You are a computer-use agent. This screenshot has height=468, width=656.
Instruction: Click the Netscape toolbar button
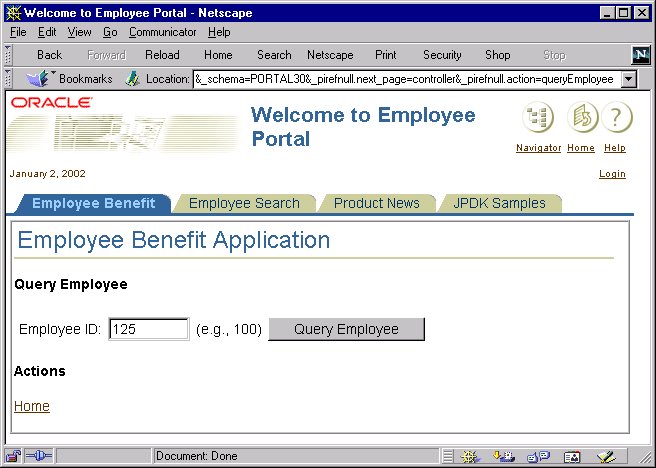pyautogui.click(x=330, y=55)
